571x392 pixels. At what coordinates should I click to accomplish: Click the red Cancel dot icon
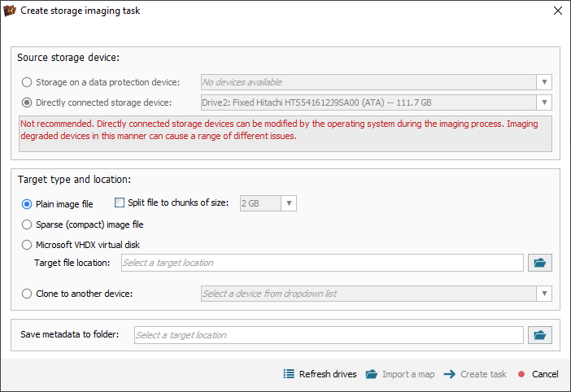(521, 374)
